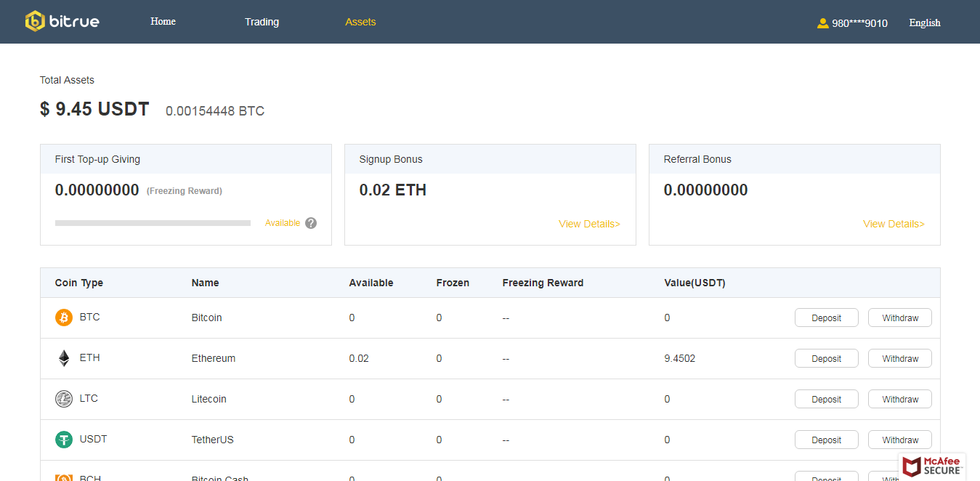Deposit Ethereum via ETH row button
This screenshot has width=980, height=481.
827,358
